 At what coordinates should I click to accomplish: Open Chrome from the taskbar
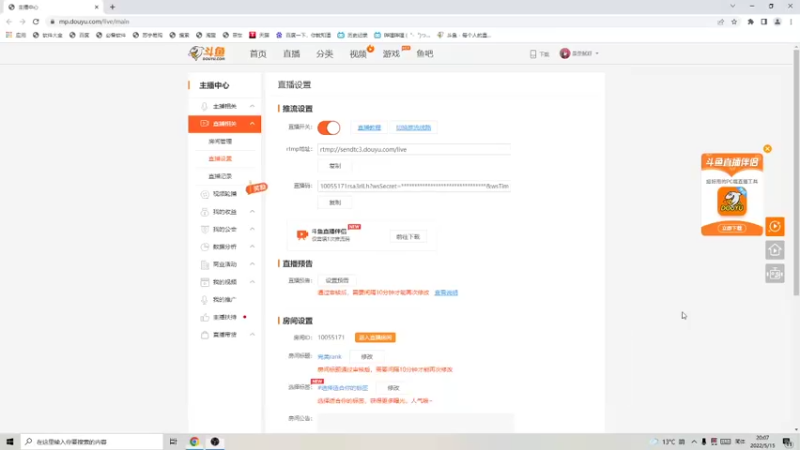tap(194, 441)
